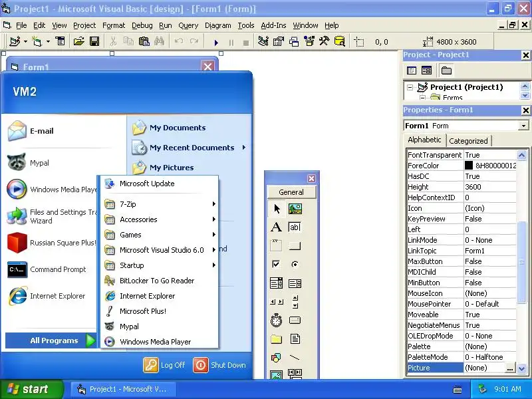Click the Log Off button
532x399 pixels.
tap(164, 365)
